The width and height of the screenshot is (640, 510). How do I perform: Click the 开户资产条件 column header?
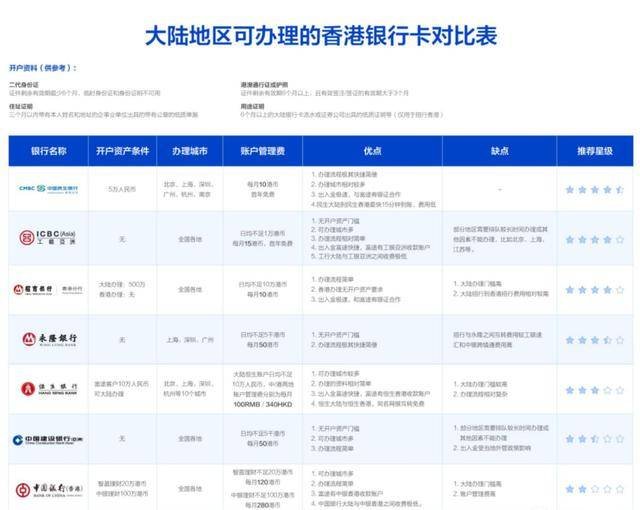[122, 151]
